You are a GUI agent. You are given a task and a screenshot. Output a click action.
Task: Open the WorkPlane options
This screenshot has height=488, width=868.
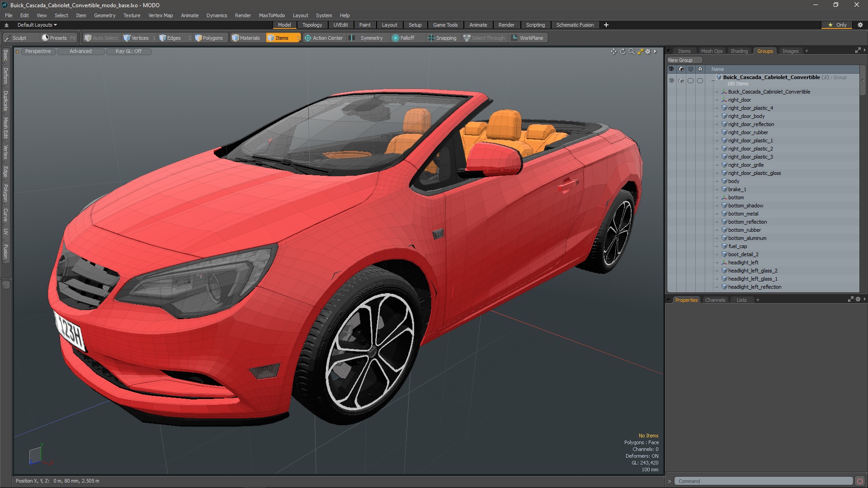click(528, 38)
